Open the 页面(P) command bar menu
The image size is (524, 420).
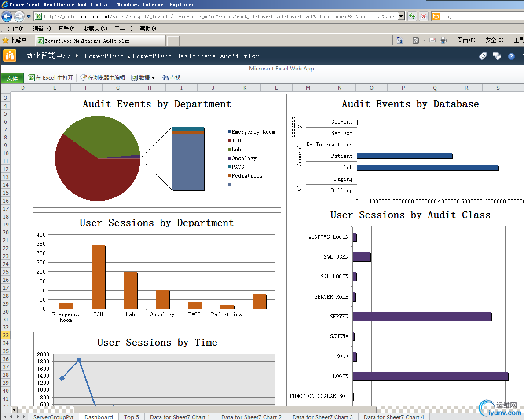click(x=468, y=40)
